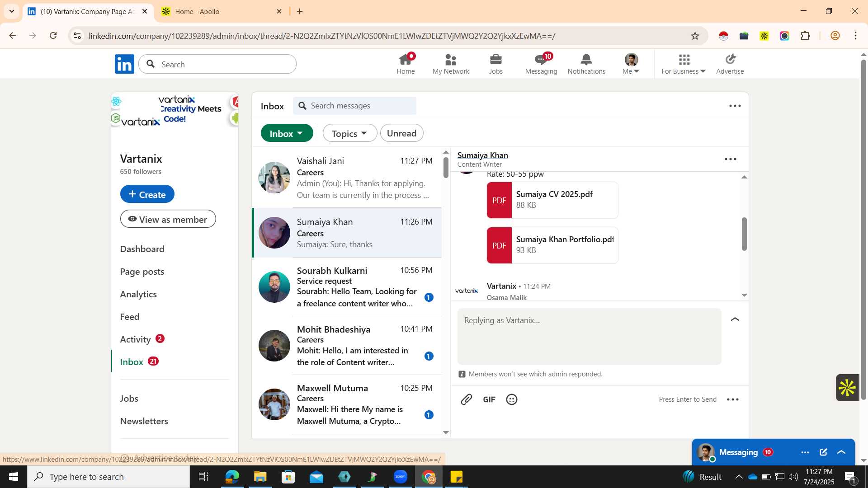Open the Inbox filter dropdown
Screen dimensions: 868x488
(x=287, y=133)
